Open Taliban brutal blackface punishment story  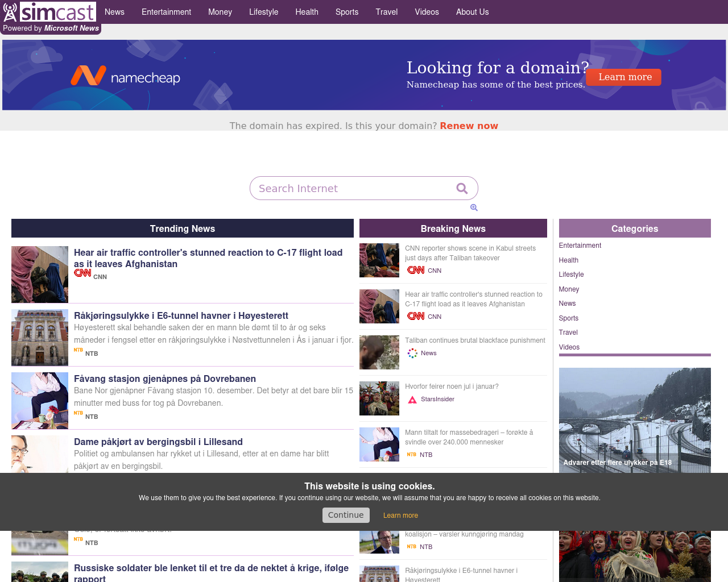click(x=475, y=340)
